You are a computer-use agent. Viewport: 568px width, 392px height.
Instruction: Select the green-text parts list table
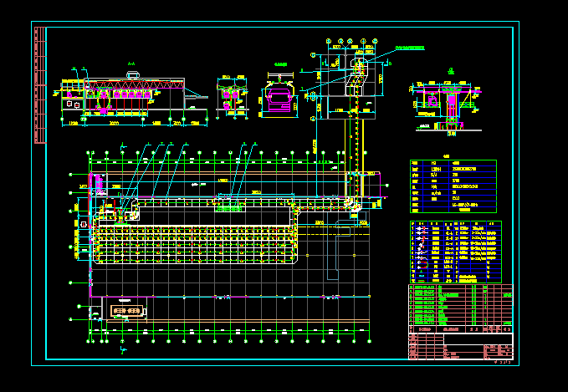(x=461, y=308)
